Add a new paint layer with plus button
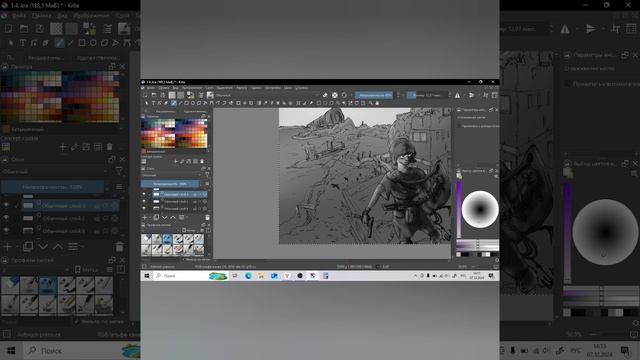 coord(144,218)
